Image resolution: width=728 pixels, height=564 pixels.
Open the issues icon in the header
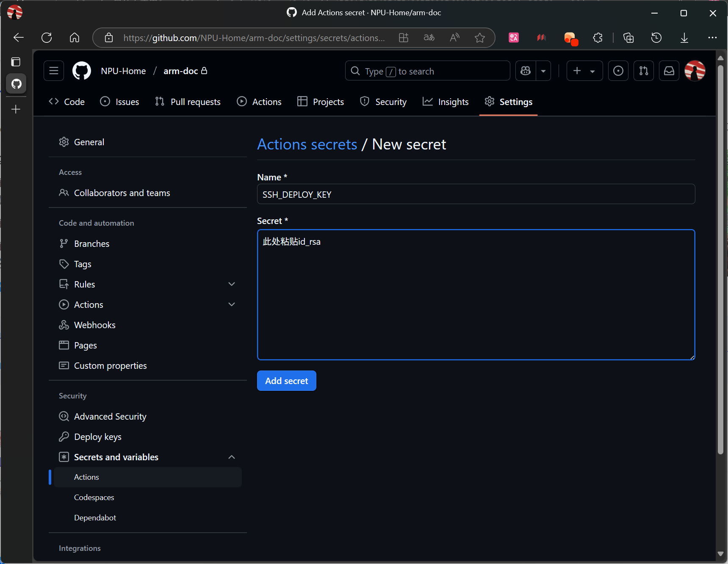(x=618, y=71)
